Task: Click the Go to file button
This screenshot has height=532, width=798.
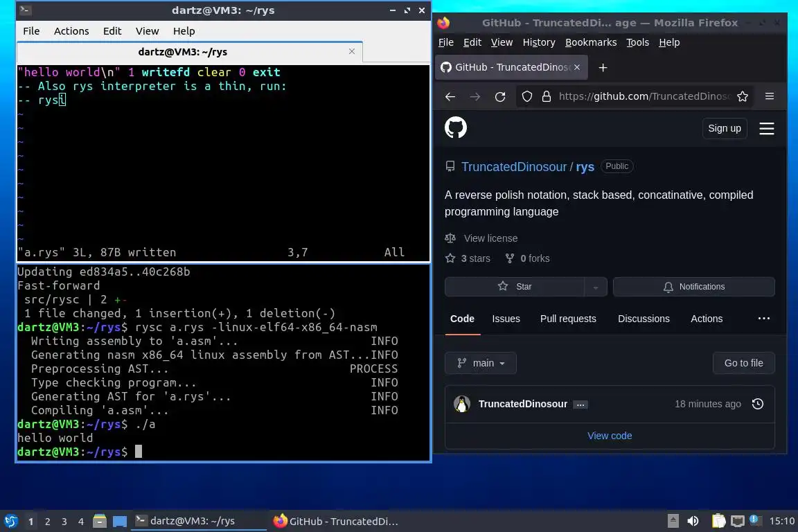Action: tap(743, 363)
